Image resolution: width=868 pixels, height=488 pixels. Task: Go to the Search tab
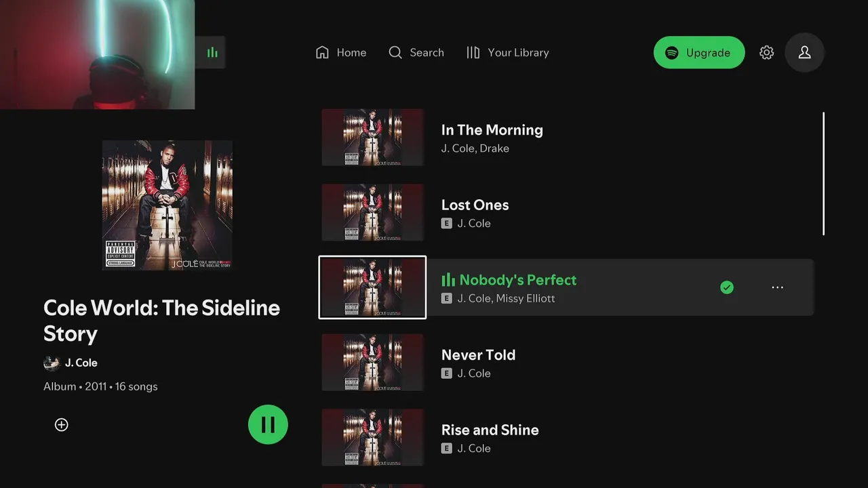coord(416,52)
